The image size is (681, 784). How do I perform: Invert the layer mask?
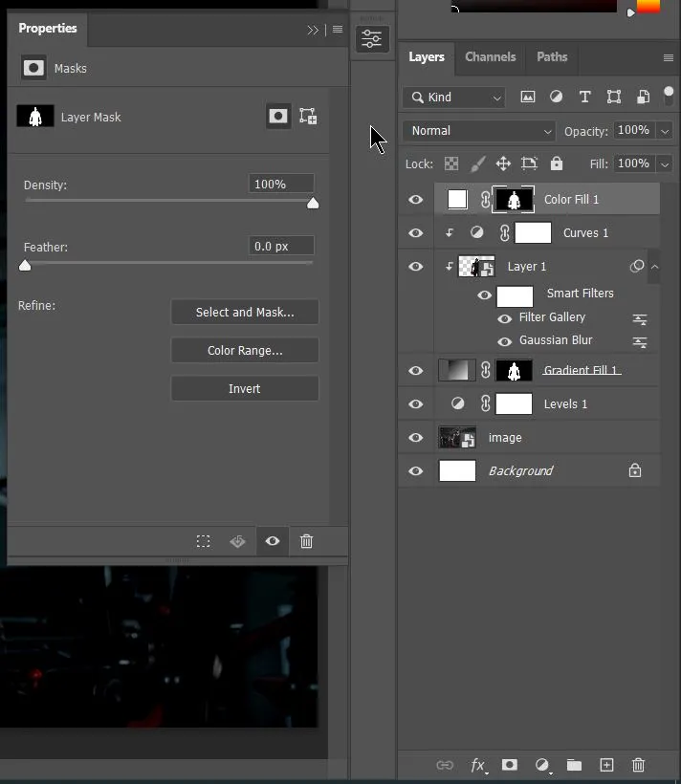[245, 388]
